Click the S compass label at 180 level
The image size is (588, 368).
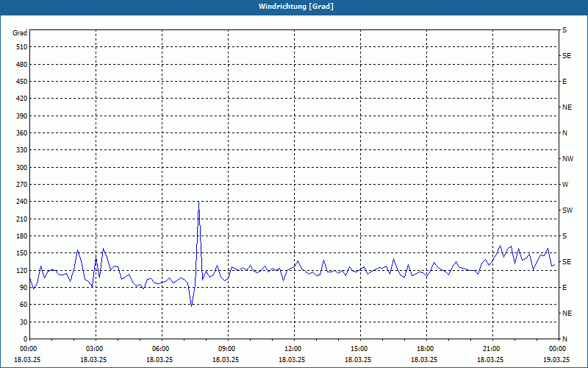[x=564, y=236]
